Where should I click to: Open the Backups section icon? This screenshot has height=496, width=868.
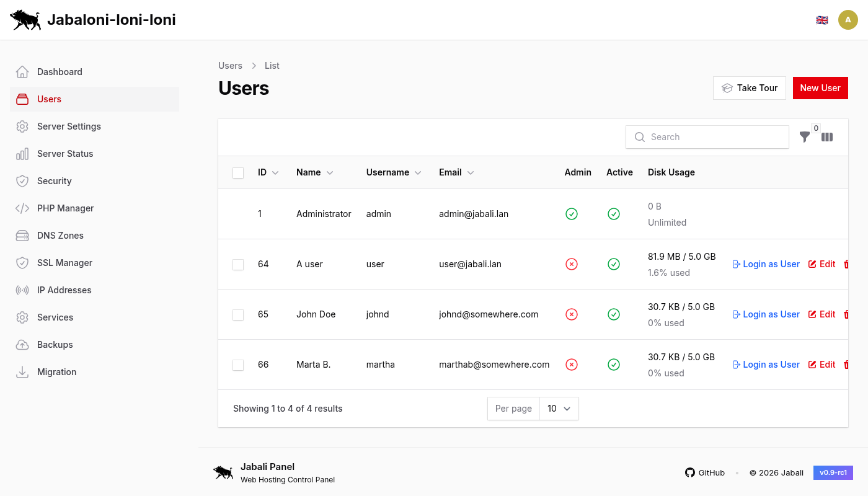click(x=22, y=344)
